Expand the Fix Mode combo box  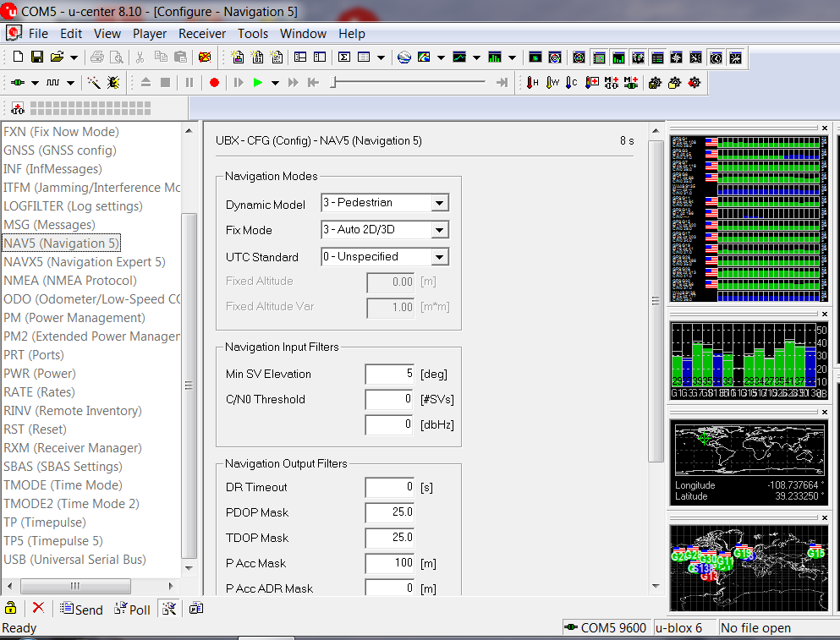439,230
